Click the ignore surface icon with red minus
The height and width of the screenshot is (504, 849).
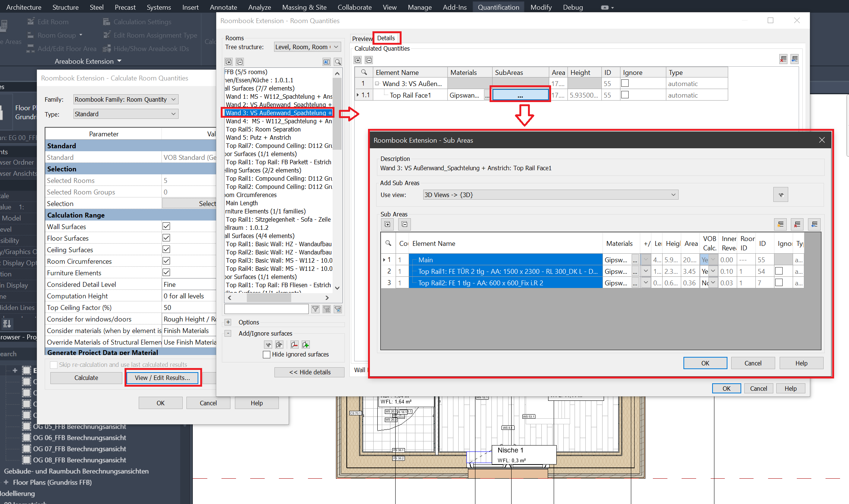tap(294, 345)
